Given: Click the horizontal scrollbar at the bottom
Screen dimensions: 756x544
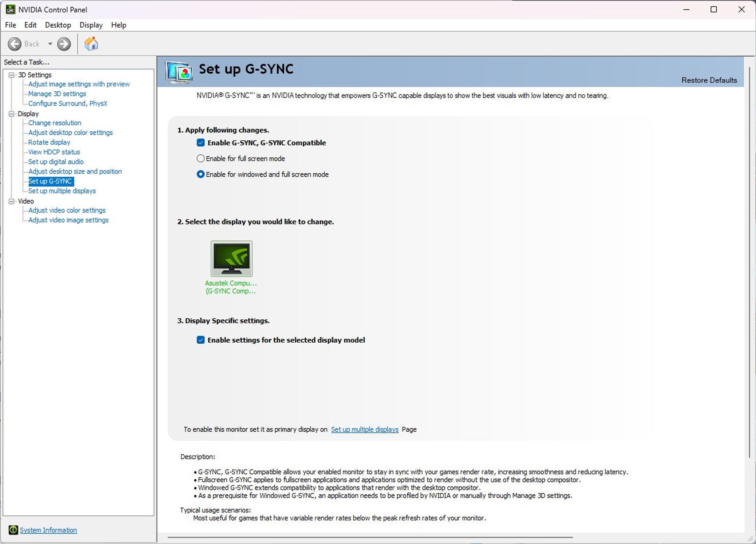Looking at the screenshot, I should (370, 537).
